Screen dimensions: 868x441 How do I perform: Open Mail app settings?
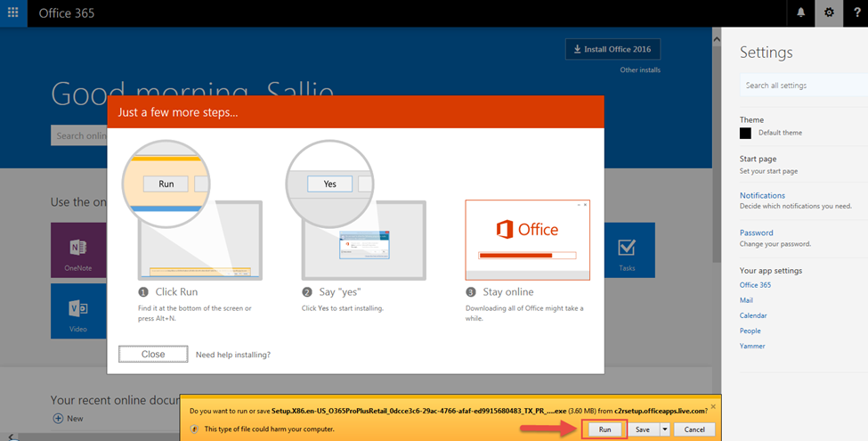click(x=746, y=300)
